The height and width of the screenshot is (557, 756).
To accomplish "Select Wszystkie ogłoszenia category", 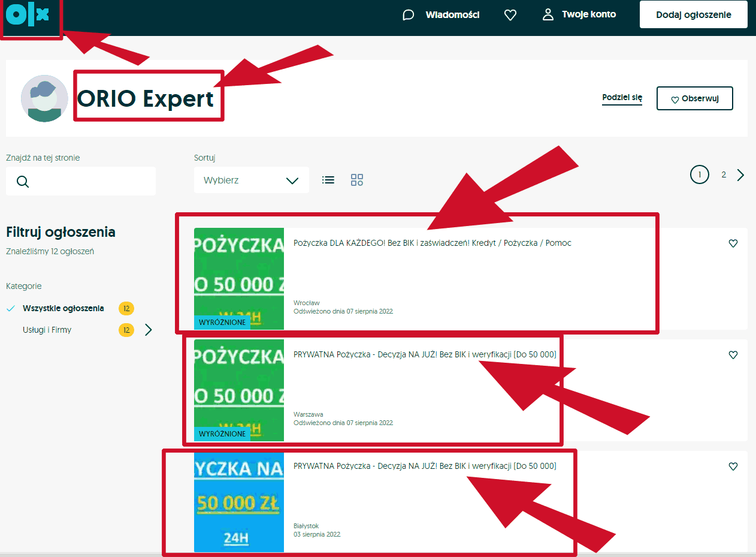I will (x=63, y=309).
